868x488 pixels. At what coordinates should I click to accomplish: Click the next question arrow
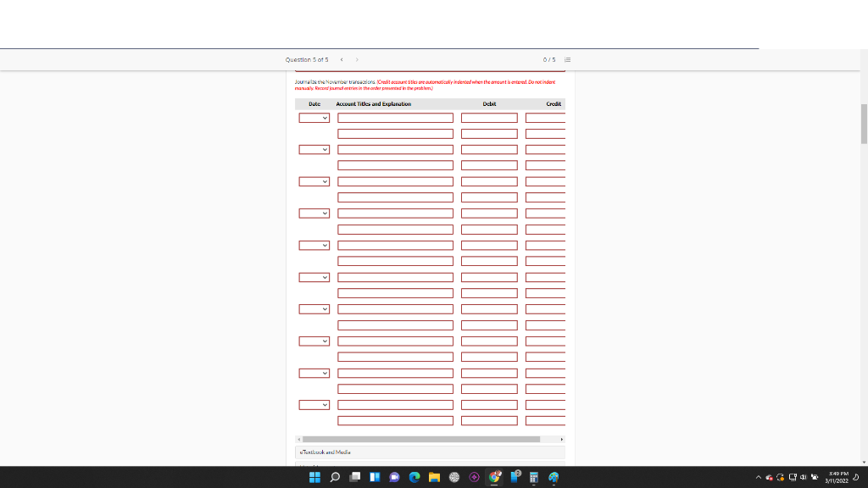(x=357, y=59)
